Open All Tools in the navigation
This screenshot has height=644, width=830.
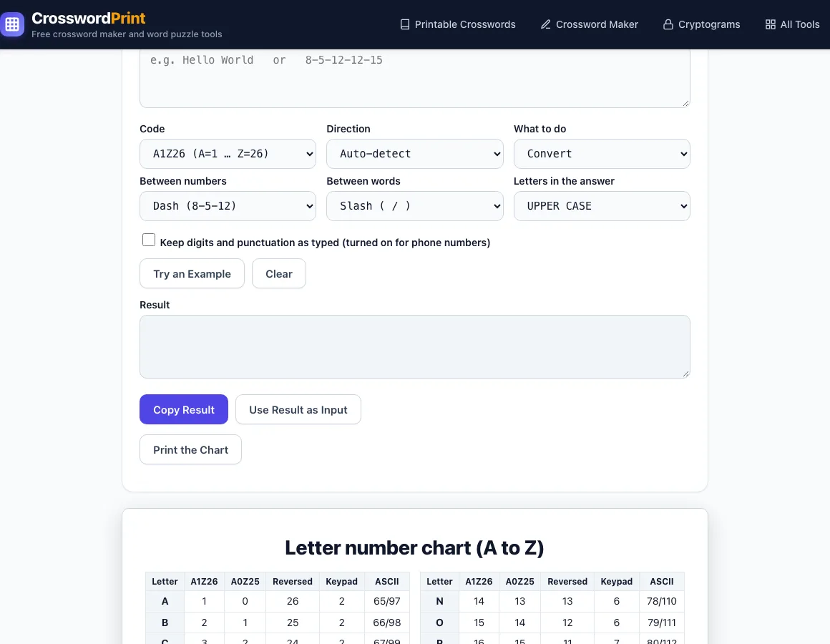pos(792,24)
